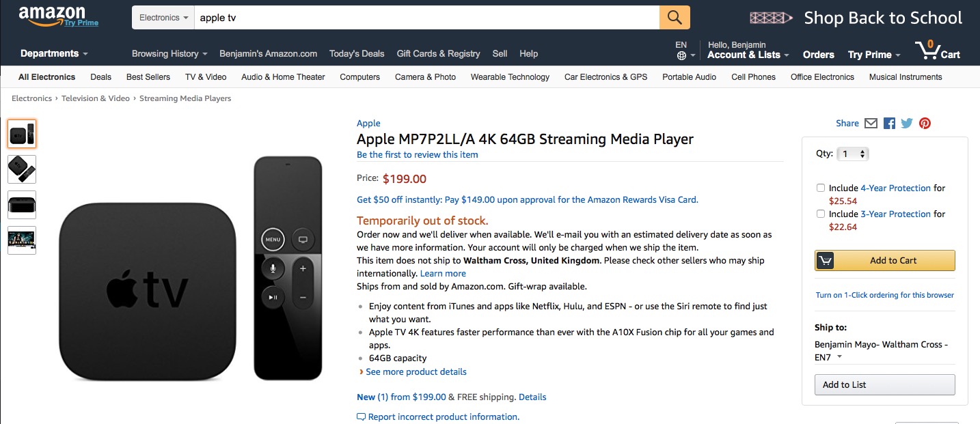Select the Apple TV with remote angled thumbnail
Image resolution: width=980 pixels, height=424 pixels.
22,169
